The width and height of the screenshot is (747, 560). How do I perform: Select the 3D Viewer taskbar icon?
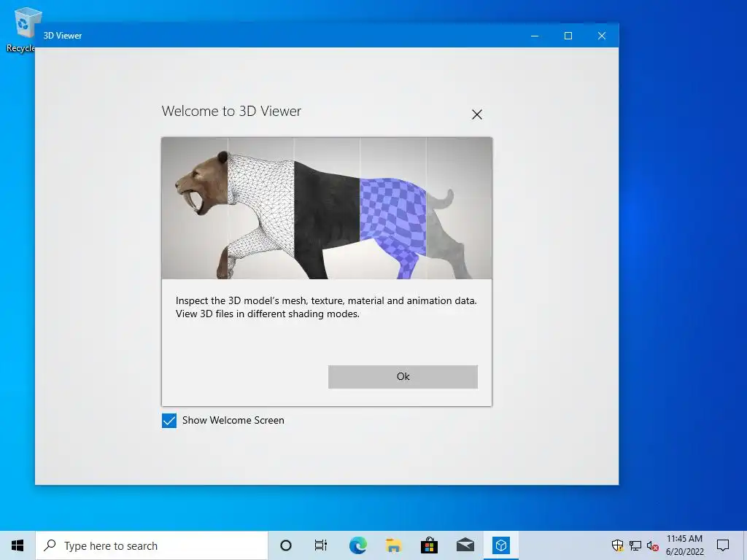click(x=500, y=545)
